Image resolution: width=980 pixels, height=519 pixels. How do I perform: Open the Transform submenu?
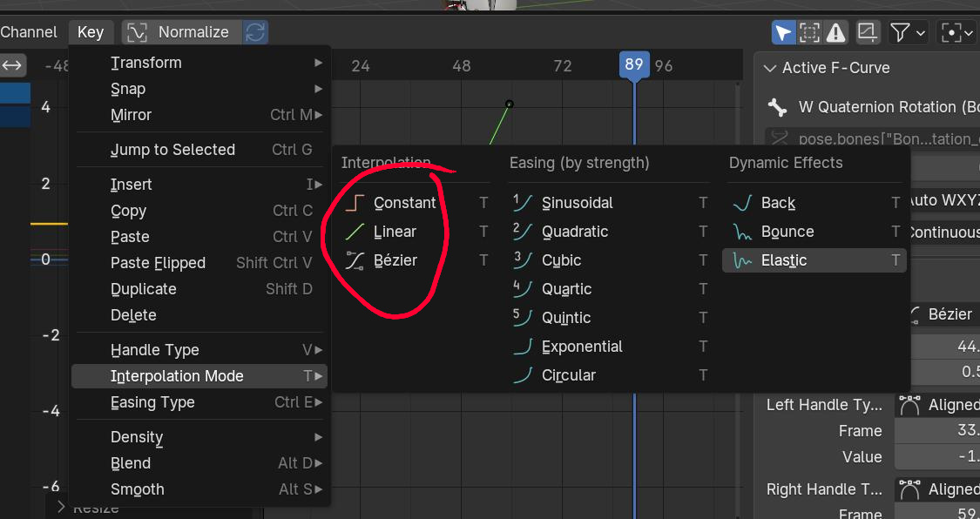click(199, 63)
